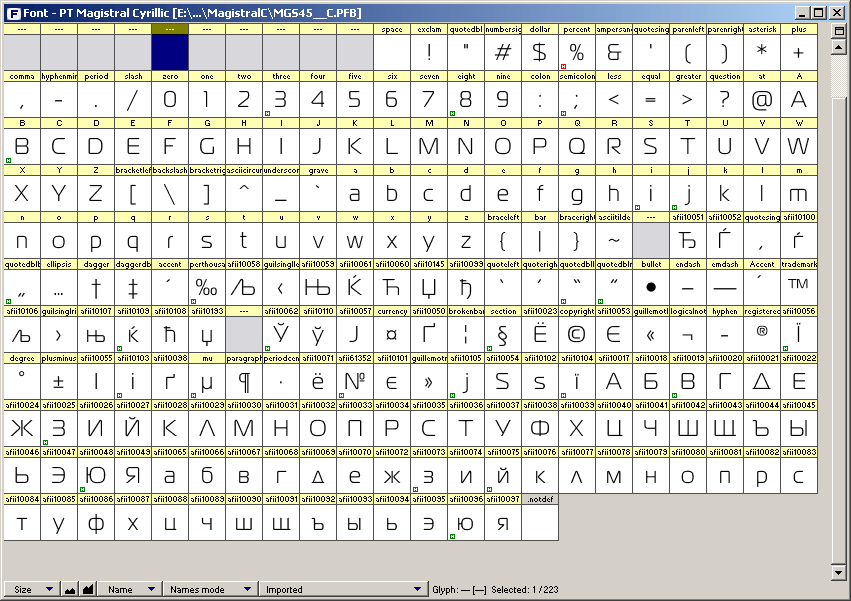
Task: Select the emdash glyph cell
Action: tap(725, 287)
